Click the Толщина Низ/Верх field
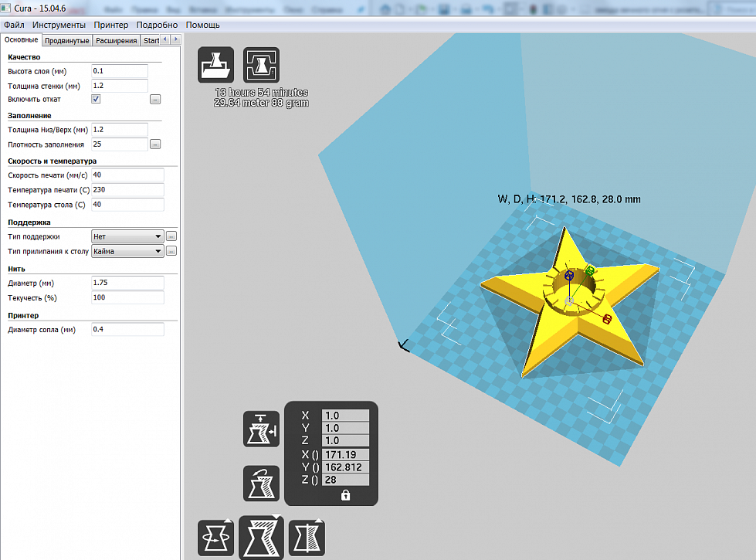This screenshot has width=756, height=560. pyautogui.click(x=120, y=129)
